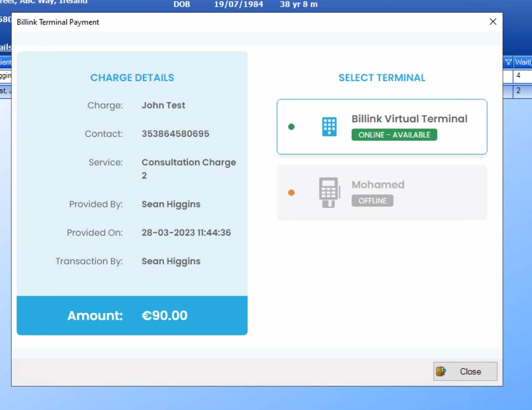
Task: Expand the row showing wait time 4
Action: [518, 76]
